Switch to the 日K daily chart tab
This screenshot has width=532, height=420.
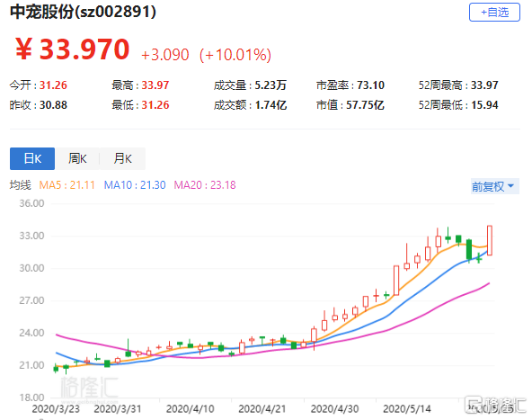[32, 158]
